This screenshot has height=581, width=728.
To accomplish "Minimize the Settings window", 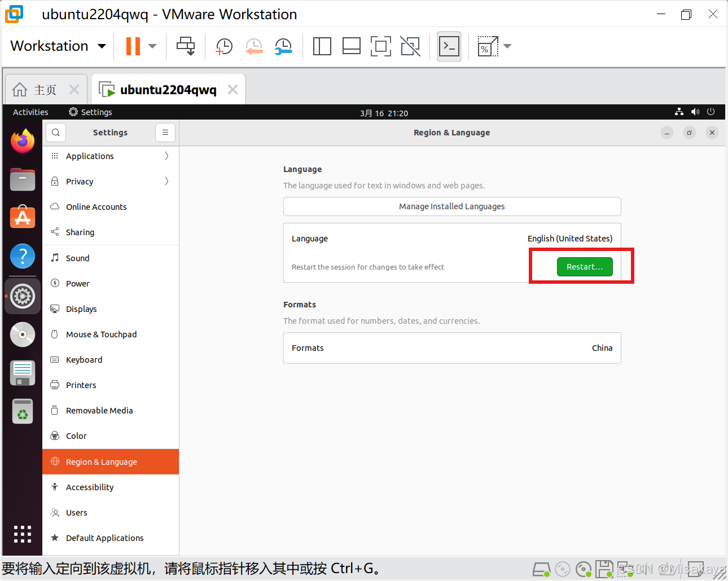I will (x=667, y=133).
